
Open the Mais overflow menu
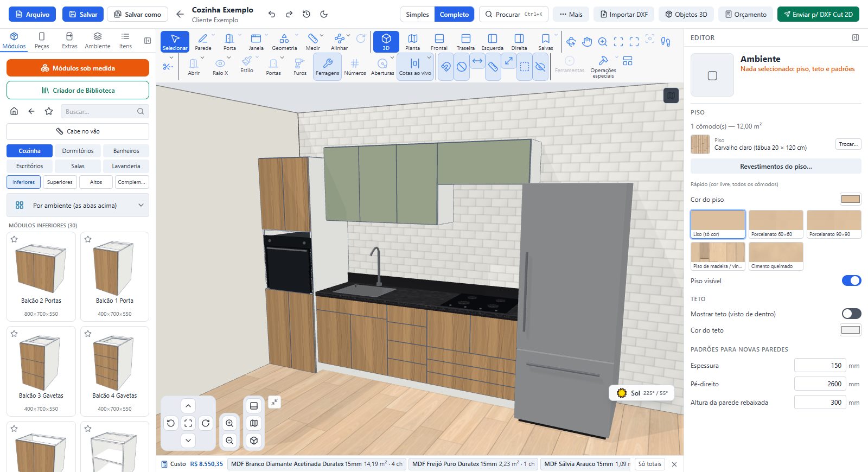[571, 14]
